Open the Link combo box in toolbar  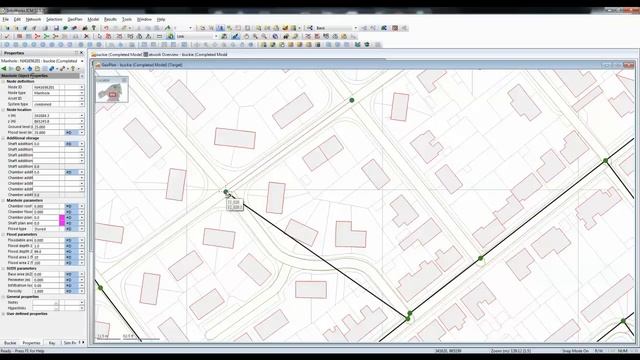(216, 36)
